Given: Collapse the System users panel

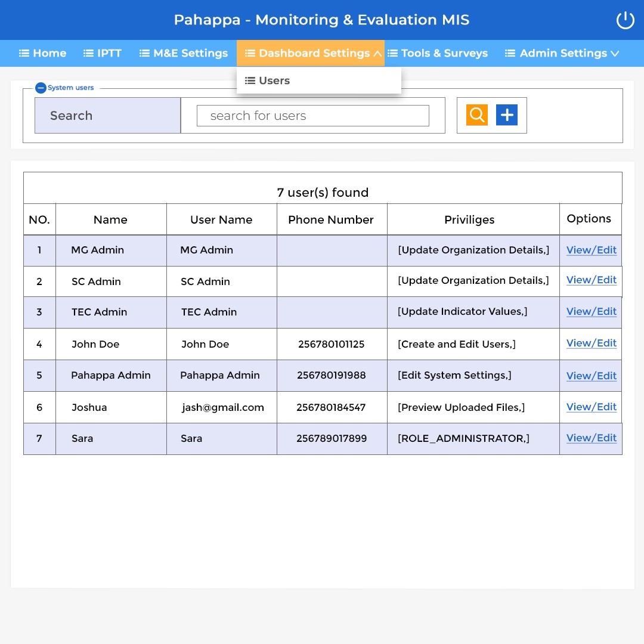Looking at the screenshot, I should (41, 88).
